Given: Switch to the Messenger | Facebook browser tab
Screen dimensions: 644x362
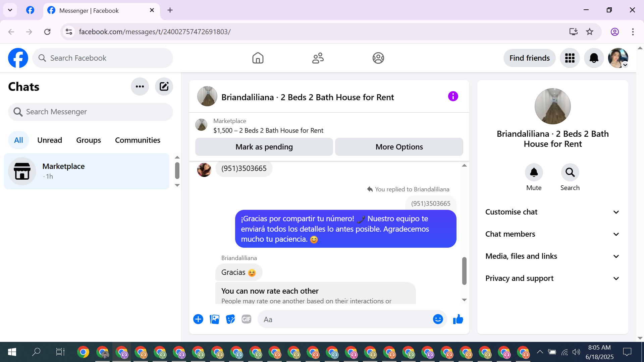Looking at the screenshot, I should pyautogui.click(x=101, y=10).
